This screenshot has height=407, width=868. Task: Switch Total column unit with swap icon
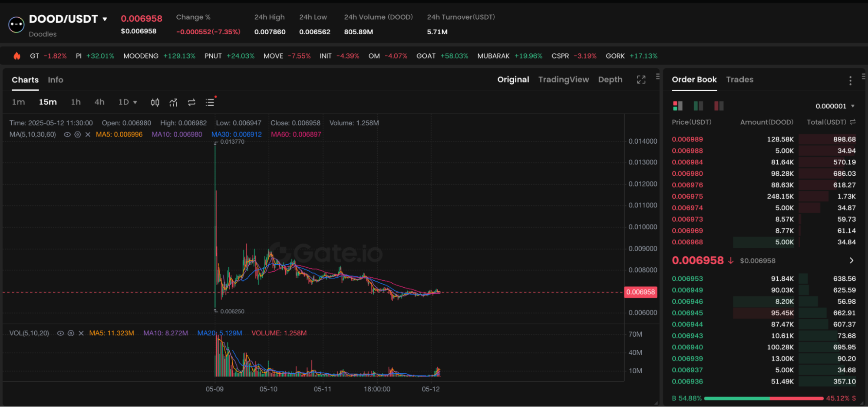[853, 122]
